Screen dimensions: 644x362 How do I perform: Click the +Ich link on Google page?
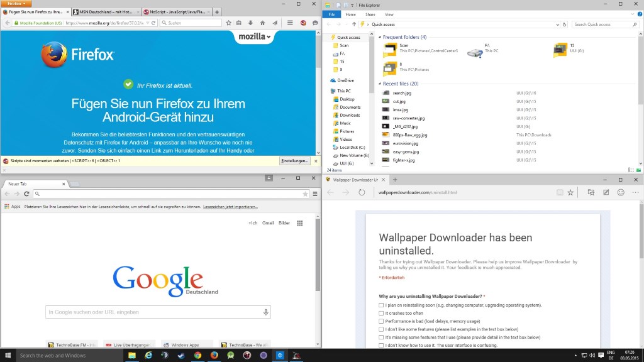coord(253,223)
